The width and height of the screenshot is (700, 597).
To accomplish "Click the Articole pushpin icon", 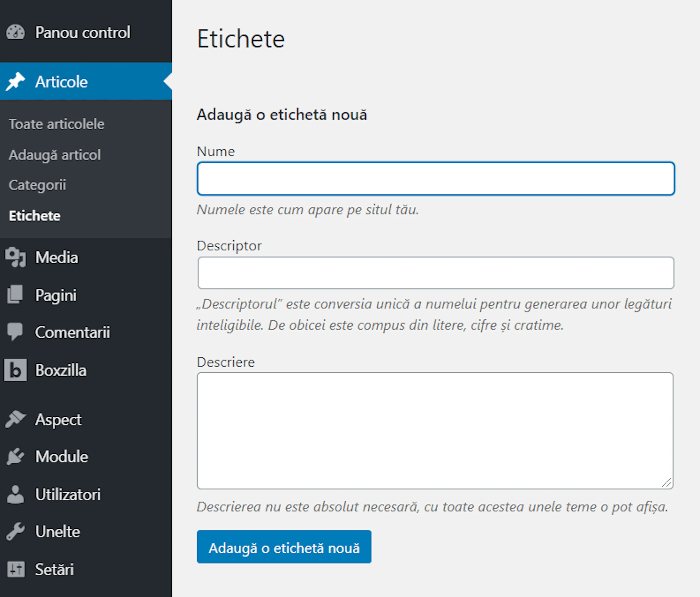I will click(x=15, y=81).
